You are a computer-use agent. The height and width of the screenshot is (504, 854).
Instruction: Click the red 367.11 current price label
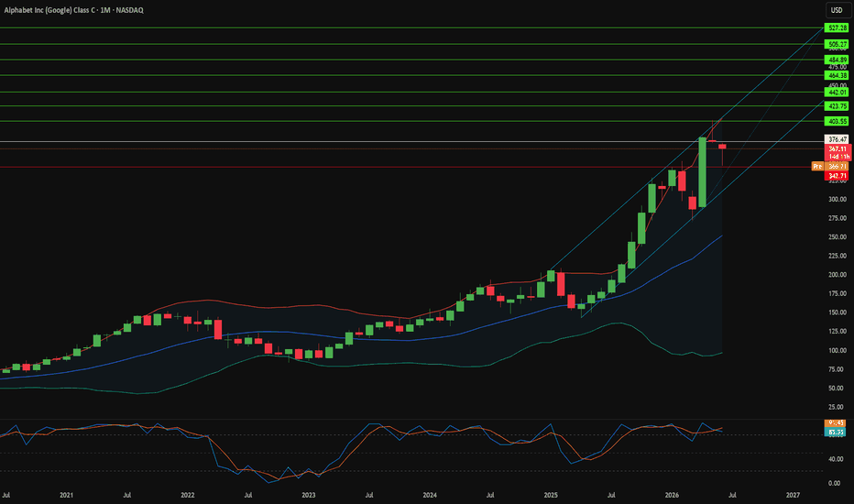tap(838, 148)
